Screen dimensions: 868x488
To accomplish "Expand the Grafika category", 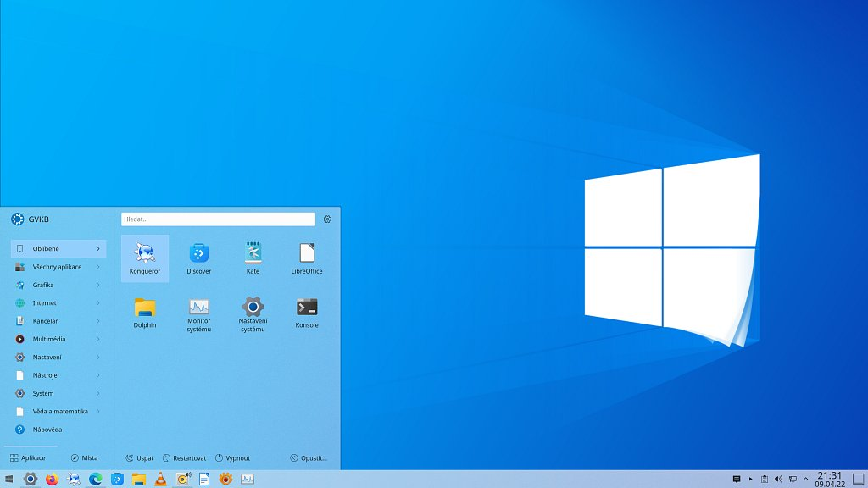I will [58, 285].
